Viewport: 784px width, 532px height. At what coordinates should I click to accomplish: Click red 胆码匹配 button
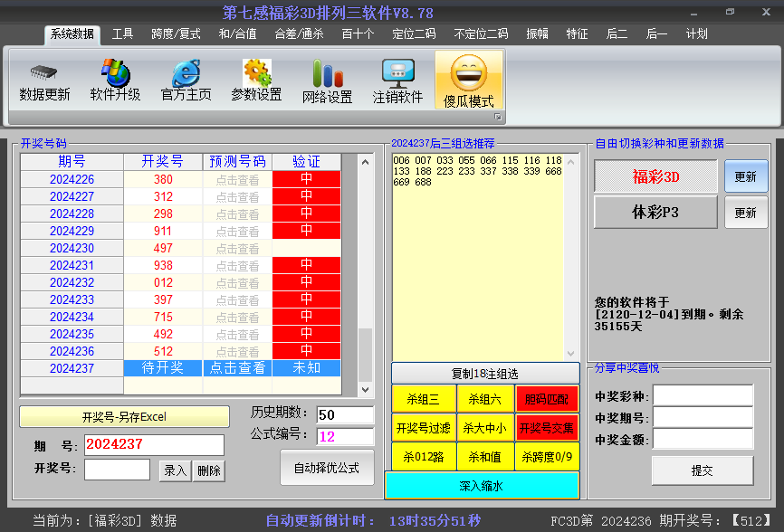pyautogui.click(x=547, y=399)
